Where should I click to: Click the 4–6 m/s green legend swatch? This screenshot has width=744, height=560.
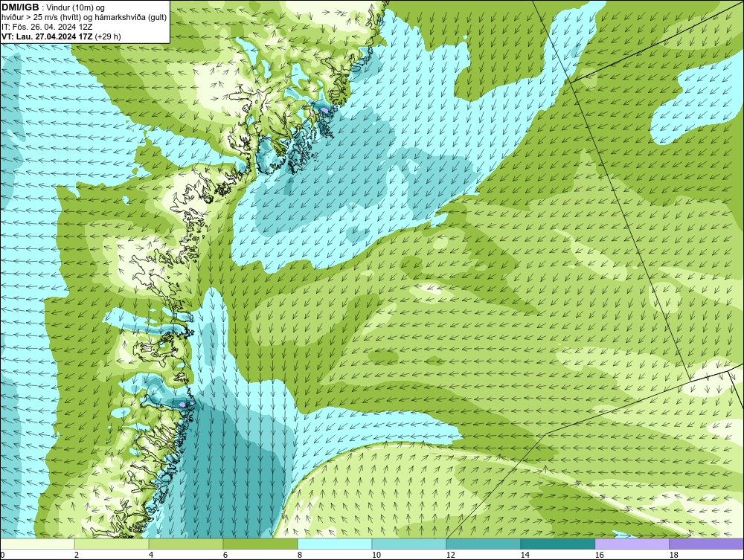click(186, 544)
